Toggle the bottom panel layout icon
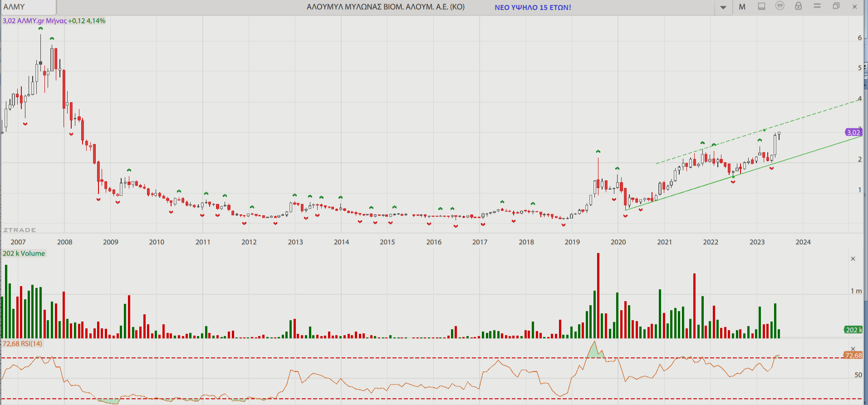Viewport: 868px width, 405px height. click(762, 6)
